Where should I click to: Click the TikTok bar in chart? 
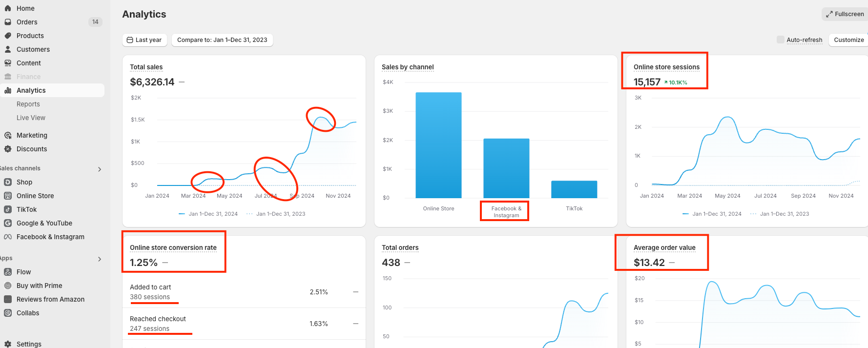(574, 189)
